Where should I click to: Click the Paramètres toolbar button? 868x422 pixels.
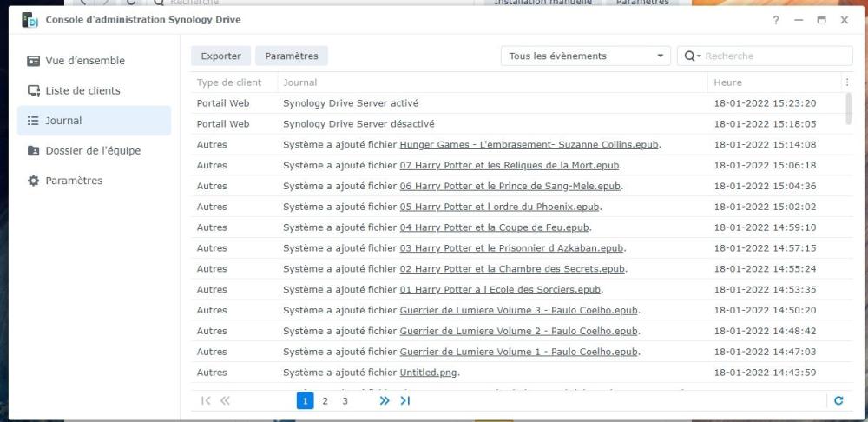[x=291, y=56]
